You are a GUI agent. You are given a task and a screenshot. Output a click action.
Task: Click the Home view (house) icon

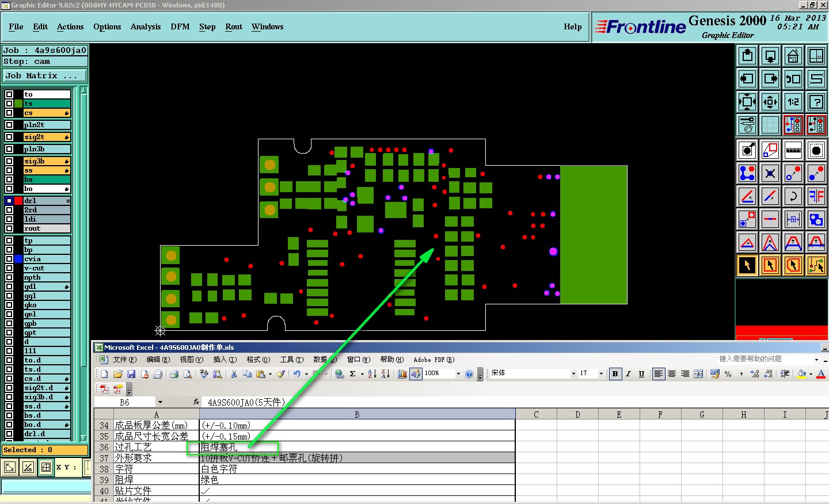click(793, 56)
